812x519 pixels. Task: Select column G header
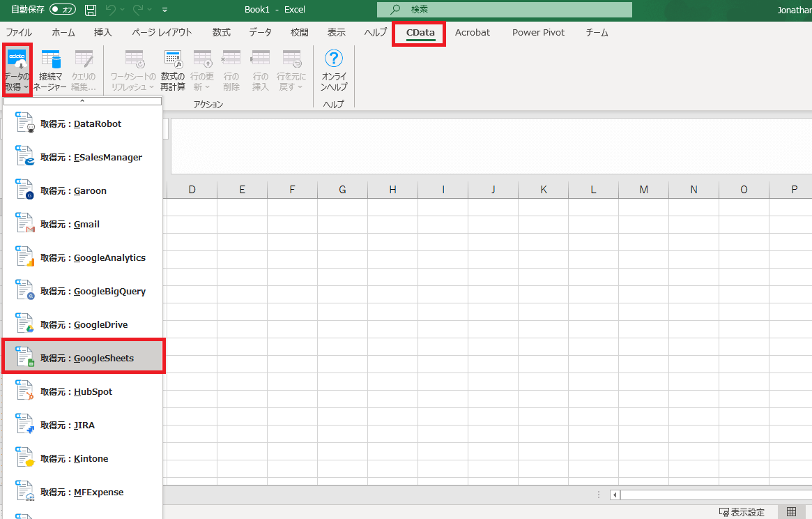(x=342, y=190)
